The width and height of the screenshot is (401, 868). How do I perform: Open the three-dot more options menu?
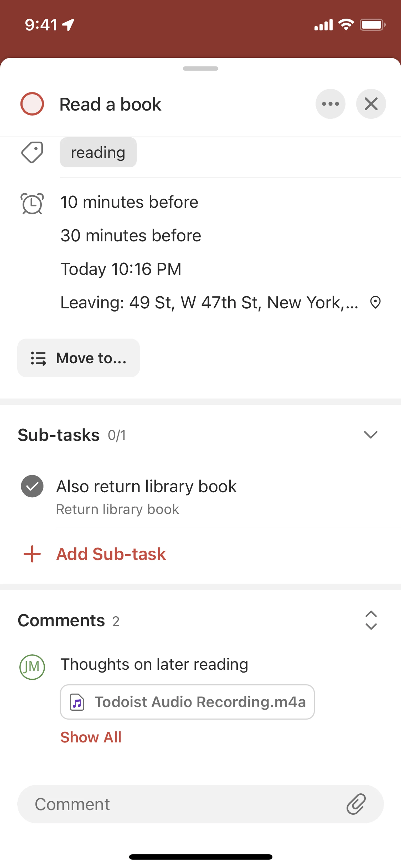point(330,104)
